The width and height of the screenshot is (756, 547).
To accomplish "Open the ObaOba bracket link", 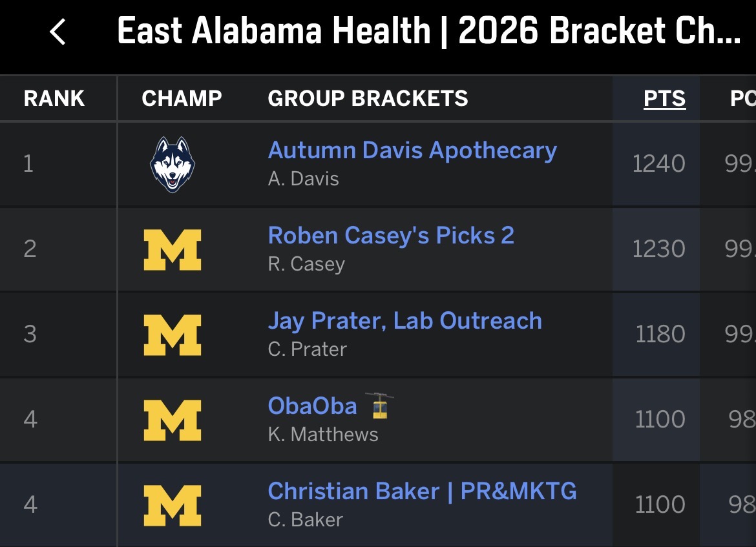I will (x=312, y=406).
